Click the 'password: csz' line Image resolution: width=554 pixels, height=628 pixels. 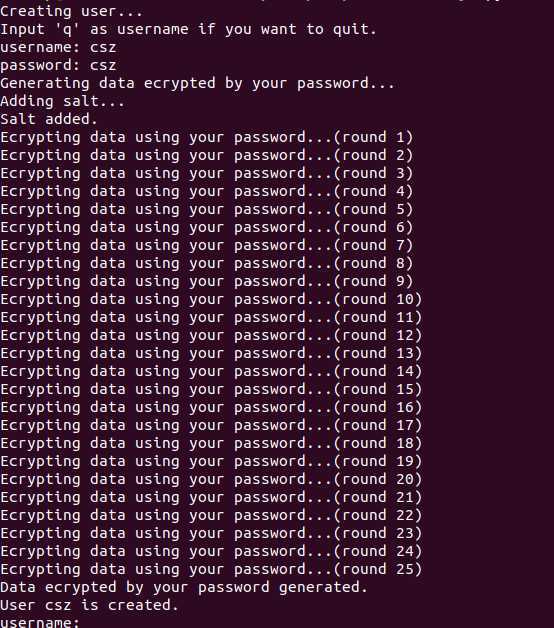(x=58, y=65)
